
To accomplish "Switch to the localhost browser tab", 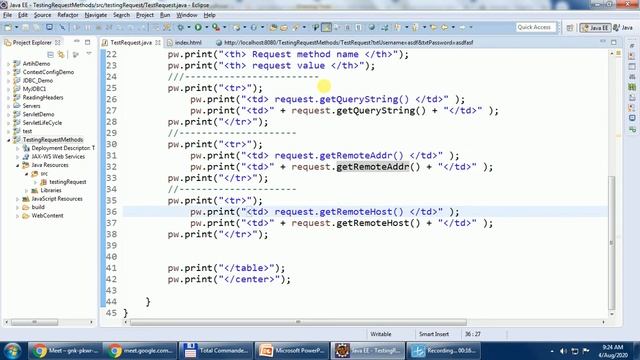I will 345,42.
